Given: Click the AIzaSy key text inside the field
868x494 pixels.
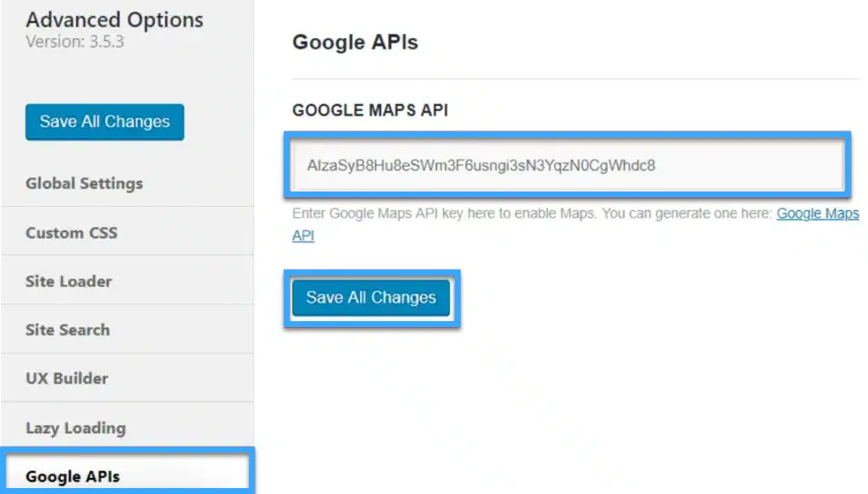Looking at the screenshot, I should pyautogui.click(x=481, y=165).
